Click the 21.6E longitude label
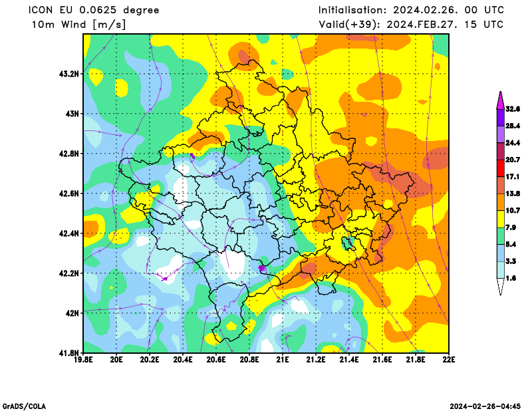 point(382,360)
